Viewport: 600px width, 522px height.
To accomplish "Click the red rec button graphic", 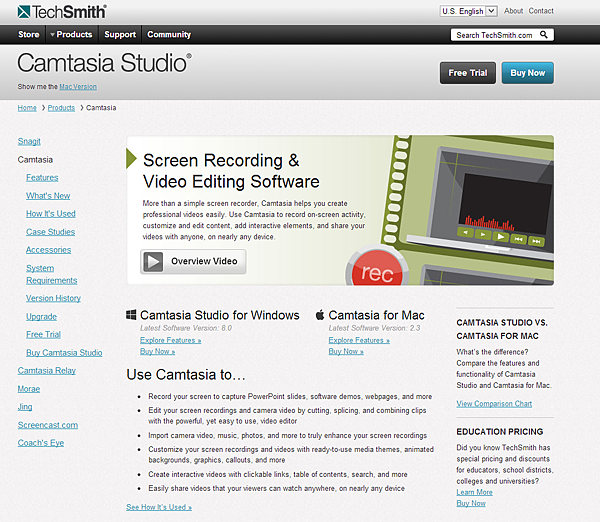I will tap(377, 268).
